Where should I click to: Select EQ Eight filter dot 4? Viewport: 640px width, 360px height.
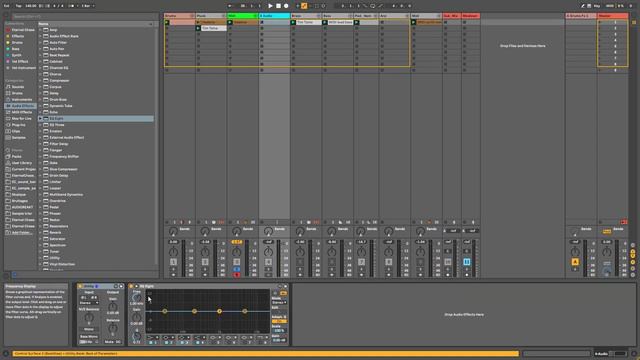(244, 311)
